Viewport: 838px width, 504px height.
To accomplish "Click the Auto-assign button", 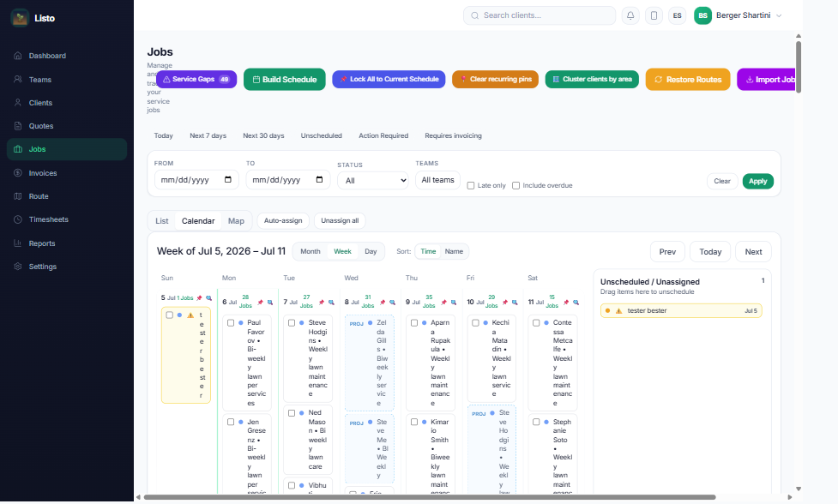I will pyautogui.click(x=283, y=220).
